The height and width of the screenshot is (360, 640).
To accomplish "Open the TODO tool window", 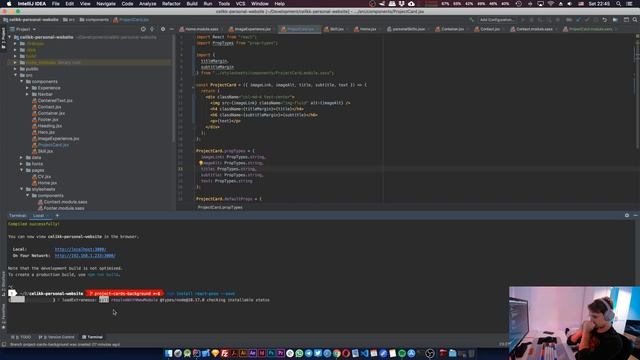I will pyautogui.click(x=21, y=337).
